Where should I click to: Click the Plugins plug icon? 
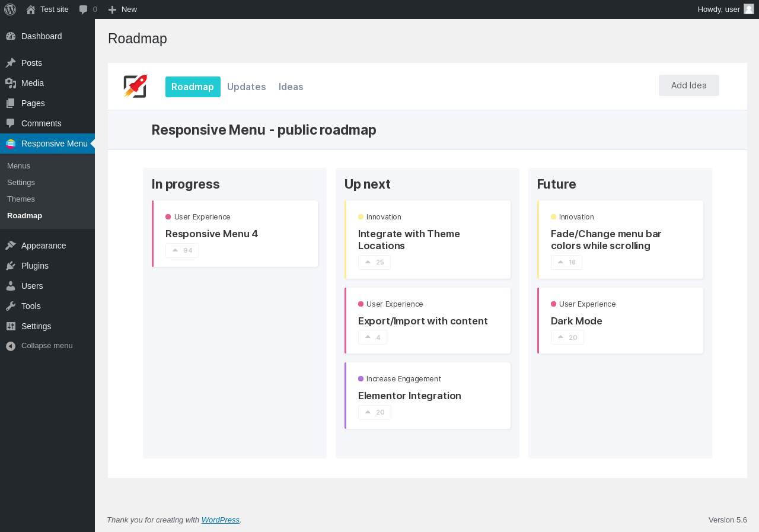[11, 266]
